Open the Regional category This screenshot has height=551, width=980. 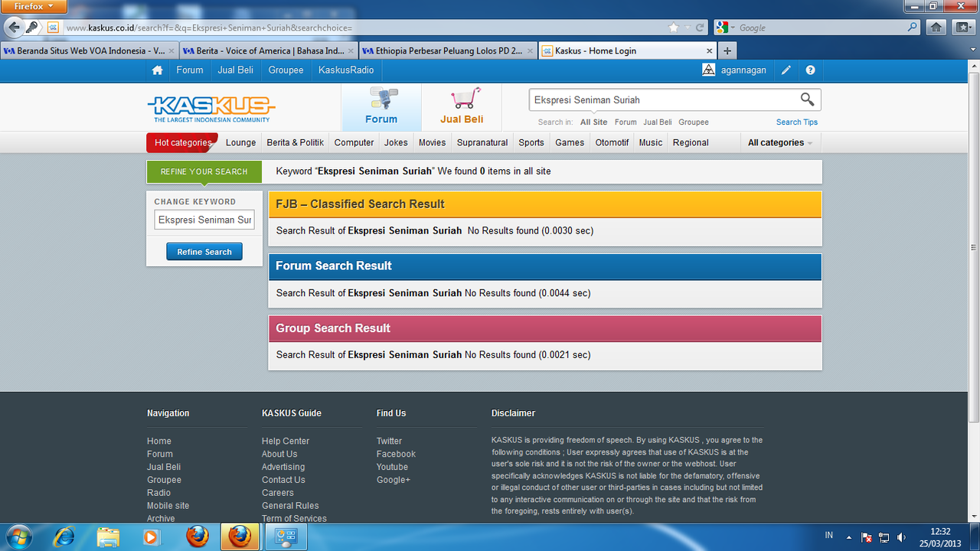click(691, 142)
